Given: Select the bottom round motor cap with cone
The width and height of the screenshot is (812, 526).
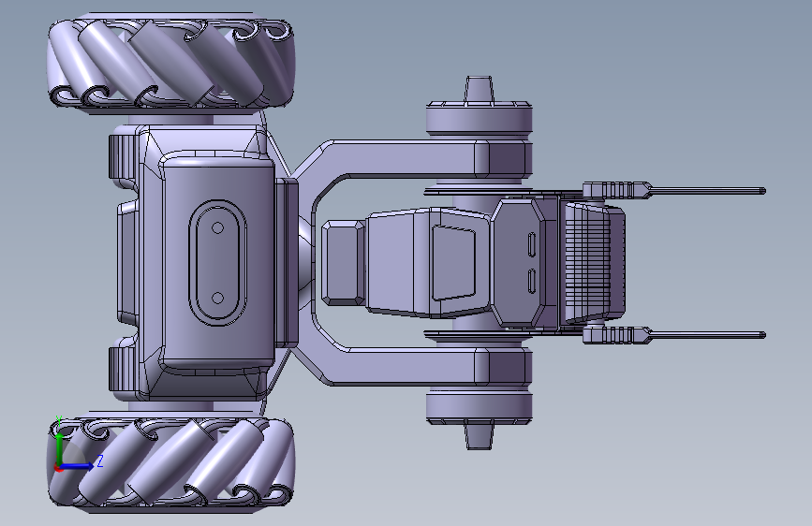Looking at the screenshot, I should [479, 418].
